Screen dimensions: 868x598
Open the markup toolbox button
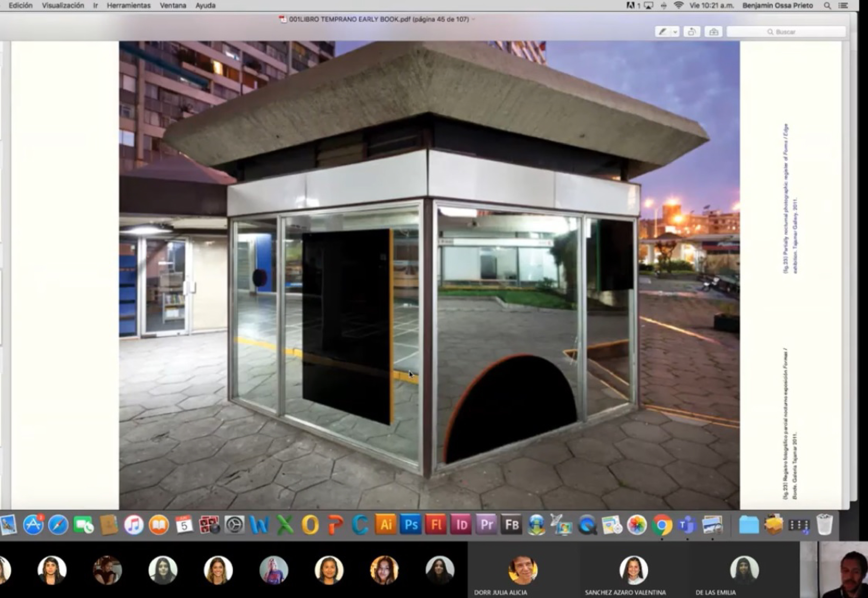tap(713, 32)
